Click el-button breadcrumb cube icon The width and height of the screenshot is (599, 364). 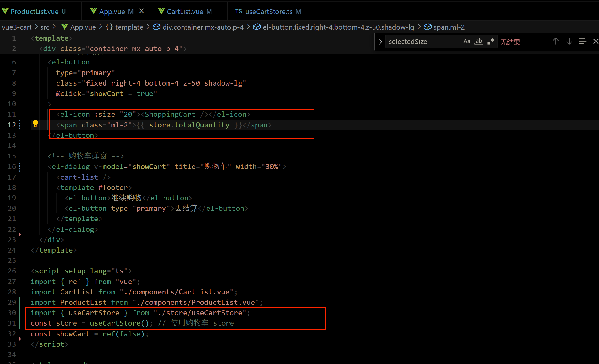click(x=257, y=27)
